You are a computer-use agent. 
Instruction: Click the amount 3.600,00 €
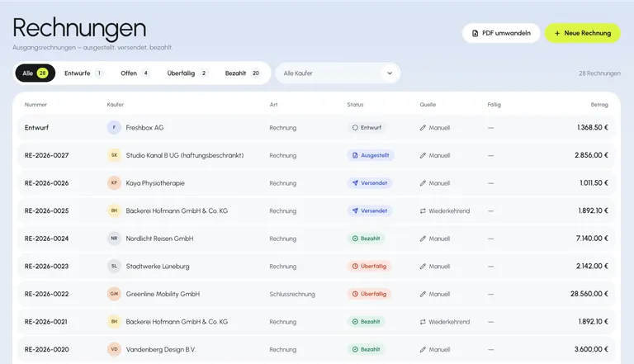tap(592, 349)
